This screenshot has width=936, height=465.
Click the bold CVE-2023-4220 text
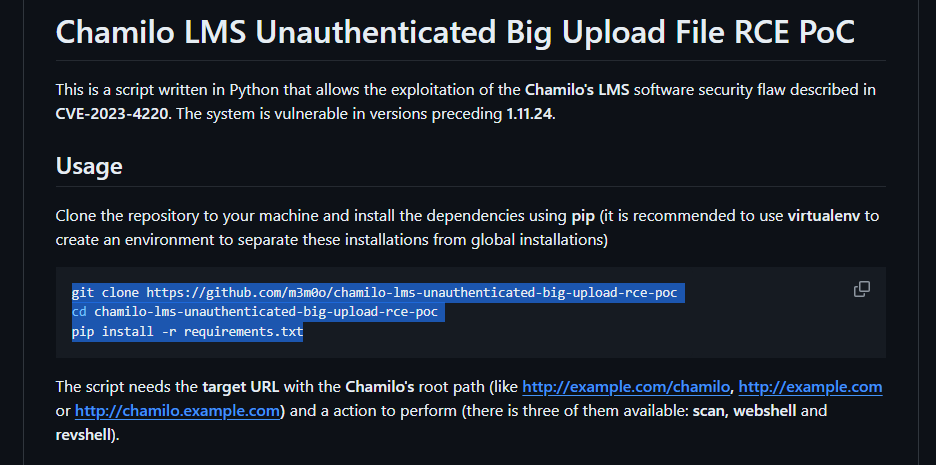[113, 114]
